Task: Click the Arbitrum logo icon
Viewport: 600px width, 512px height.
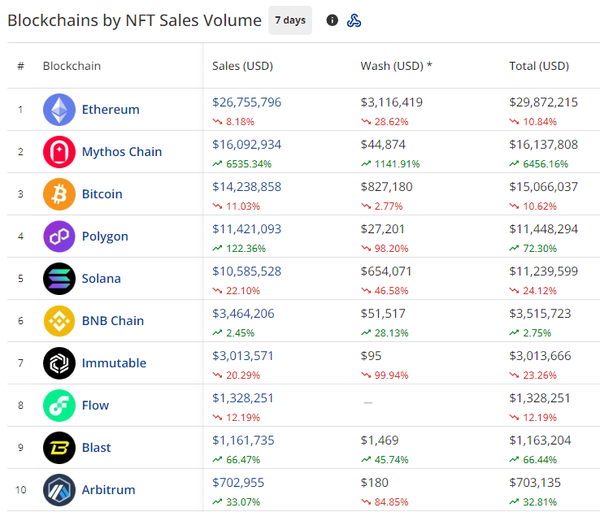Action: (x=59, y=490)
